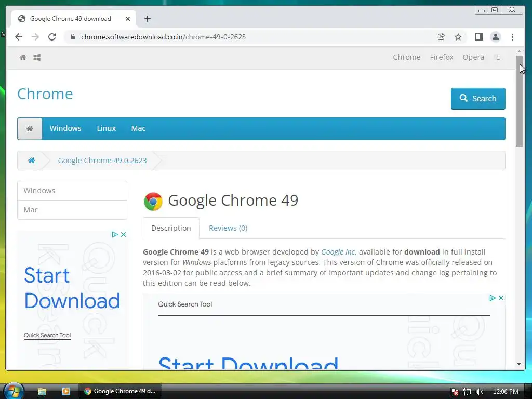Click the large Start Download main ad text
The width and height of the screenshot is (532, 399).
248,363
